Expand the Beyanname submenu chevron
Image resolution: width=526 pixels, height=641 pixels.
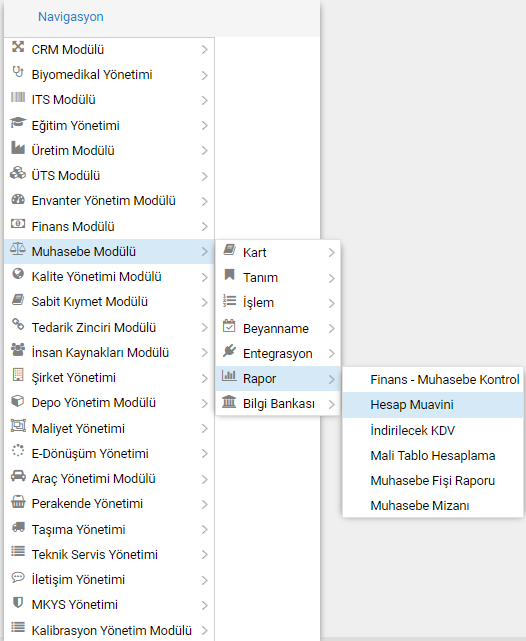[331, 329]
